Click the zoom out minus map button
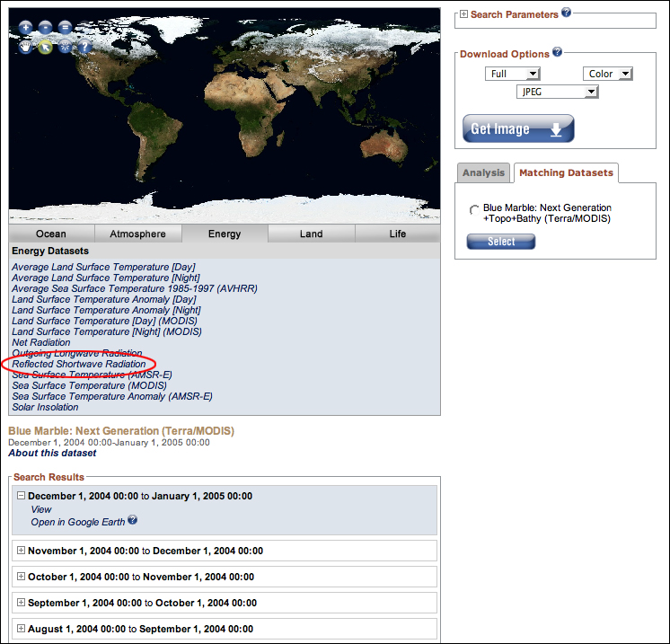The height and width of the screenshot is (644, 670). pyautogui.click(x=45, y=28)
